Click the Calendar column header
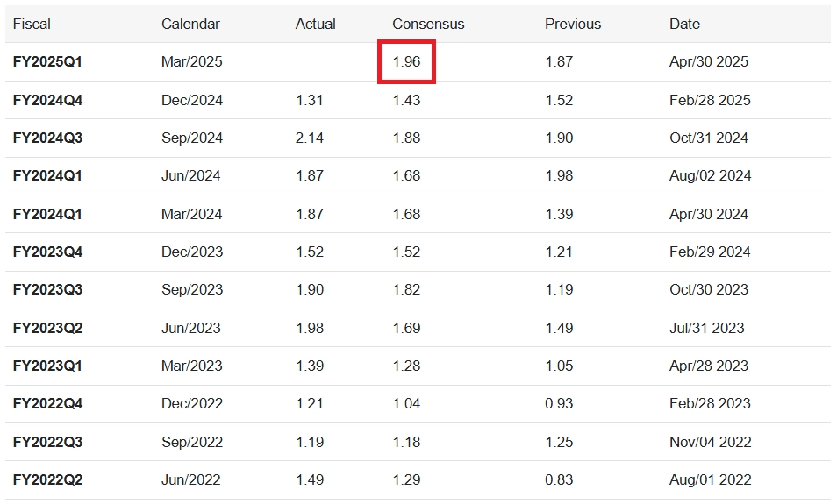Viewport: 837px width, 504px height. (190, 24)
